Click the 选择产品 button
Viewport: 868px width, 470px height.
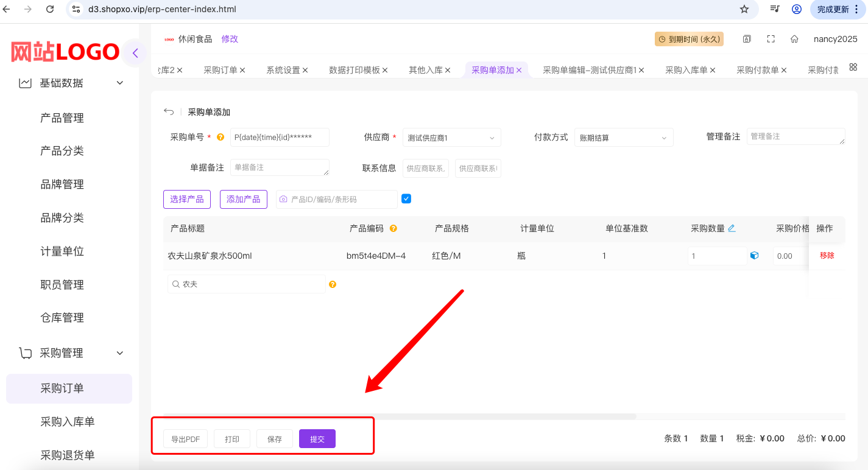187,199
